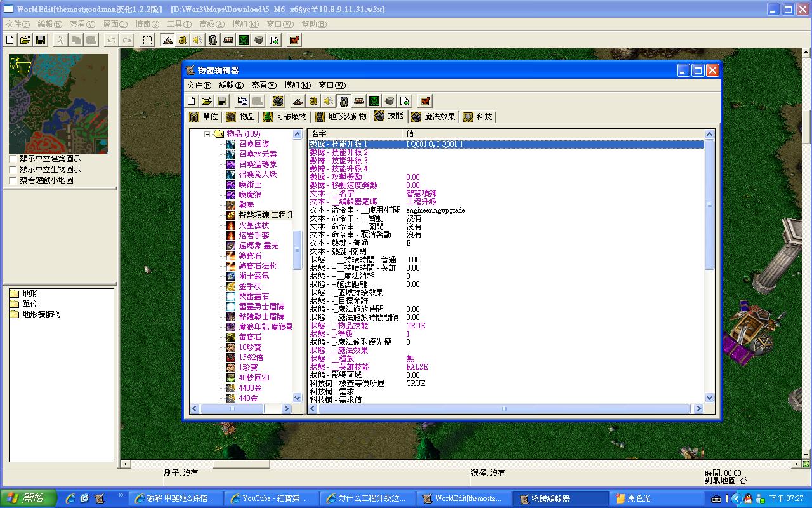812x508 pixels.
Task: Open AI Editor from WorldEdit toolbar
Action: 244,40
